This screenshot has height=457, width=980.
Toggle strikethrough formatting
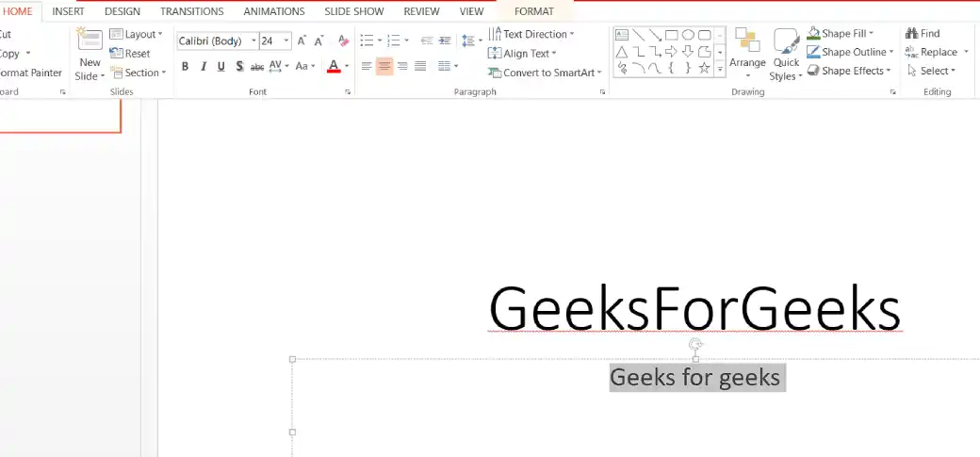pyautogui.click(x=257, y=66)
